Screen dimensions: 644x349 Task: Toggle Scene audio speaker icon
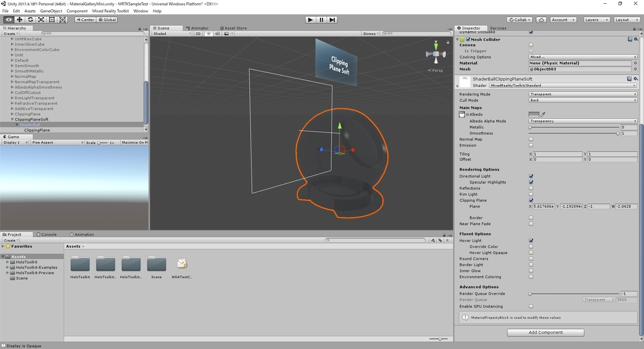tap(217, 33)
